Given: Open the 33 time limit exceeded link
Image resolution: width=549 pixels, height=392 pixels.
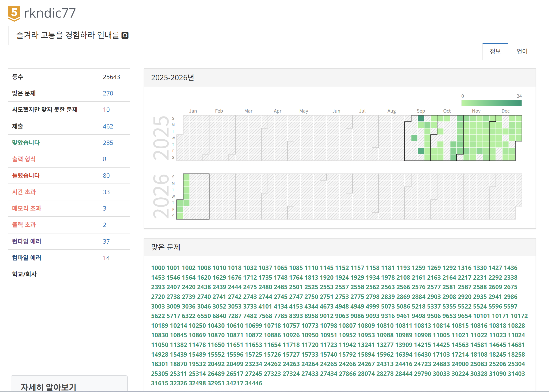Looking at the screenshot, I should point(106,192).
